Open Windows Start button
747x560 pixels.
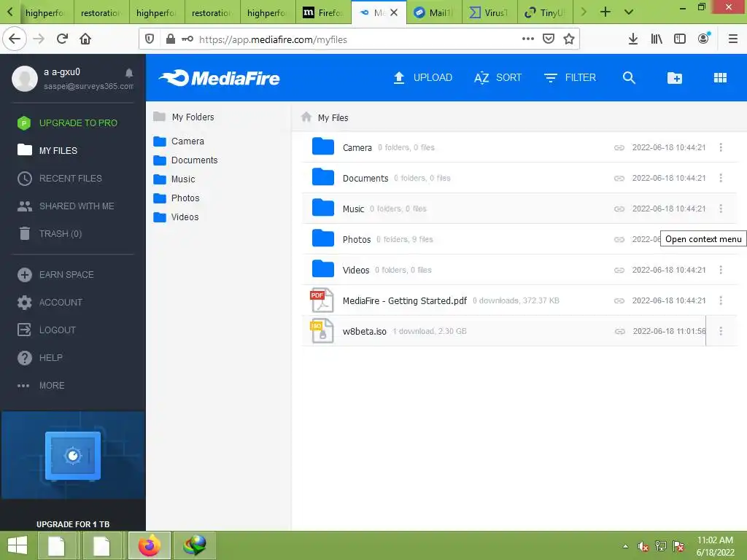coord(18,545)
